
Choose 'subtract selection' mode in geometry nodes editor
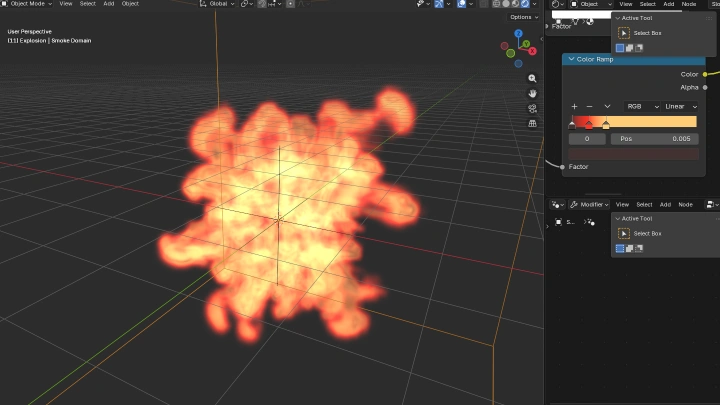[639, 248]
